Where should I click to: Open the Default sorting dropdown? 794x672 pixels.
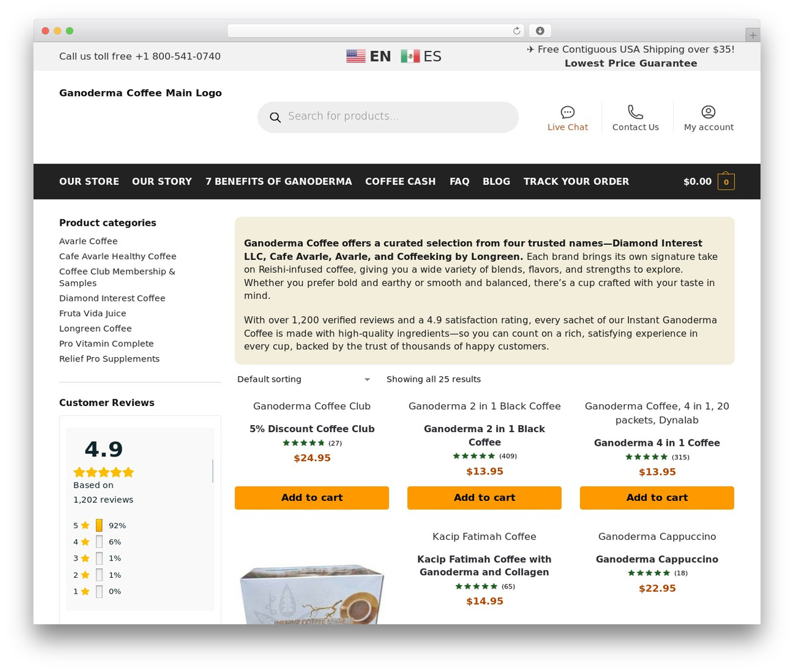304,379
